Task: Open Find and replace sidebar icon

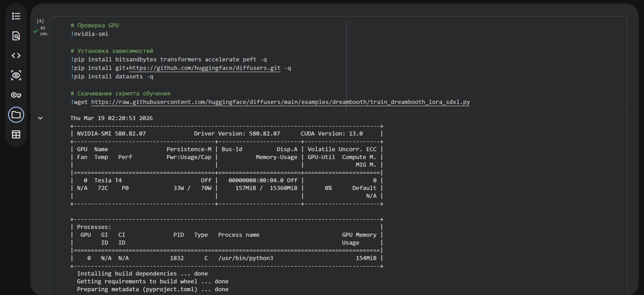Action: 16,36
